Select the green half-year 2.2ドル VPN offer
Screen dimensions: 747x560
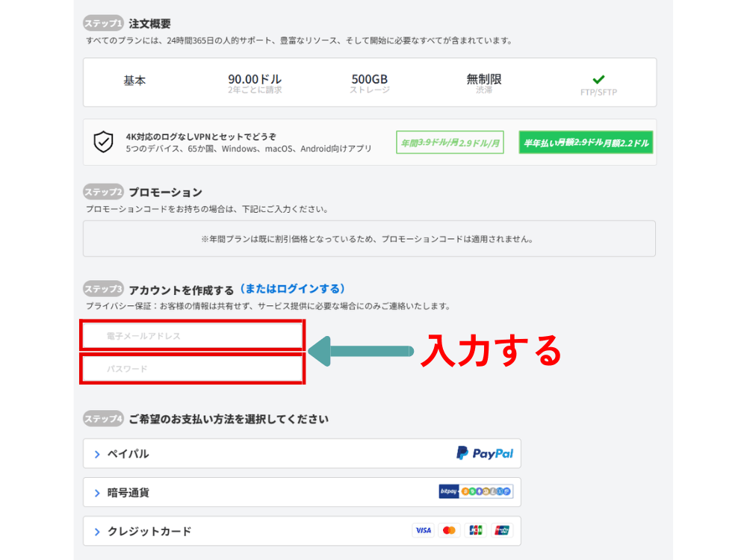(586, 143)
